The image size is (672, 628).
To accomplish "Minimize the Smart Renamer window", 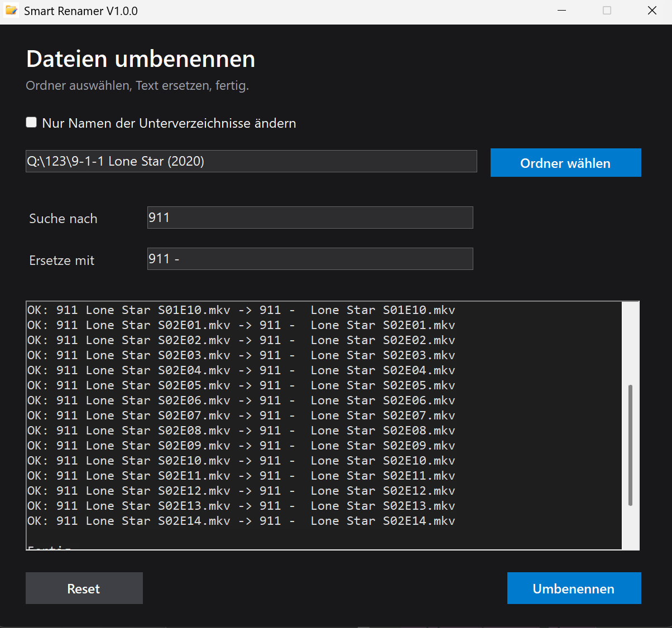I will (562, 11).
